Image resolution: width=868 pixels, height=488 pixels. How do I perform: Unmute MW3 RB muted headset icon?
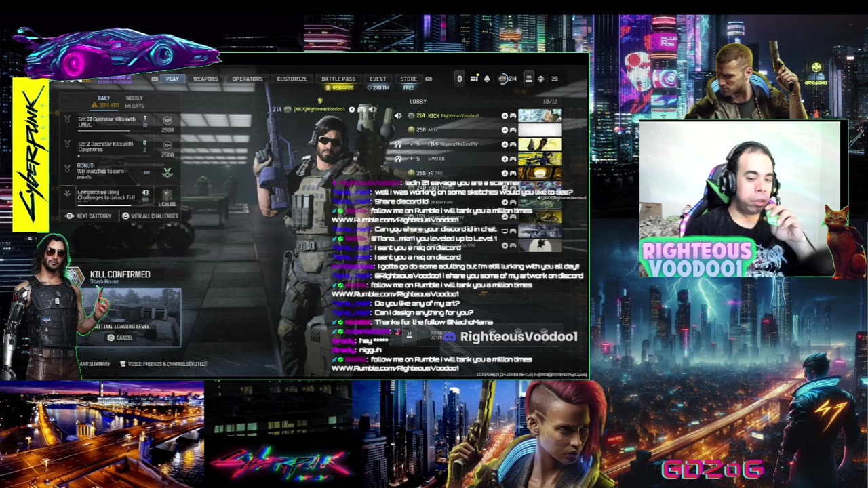398,159
